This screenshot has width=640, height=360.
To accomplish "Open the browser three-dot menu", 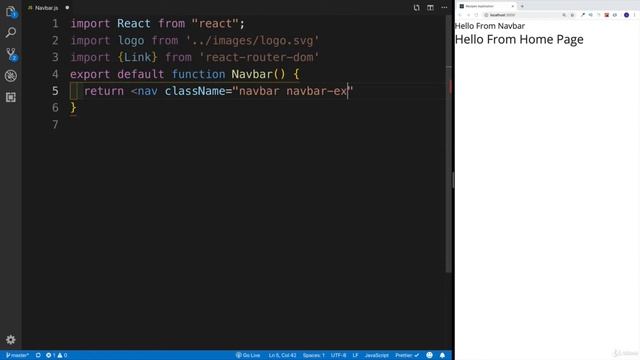I will pyautogui.click(x=635, y=15).
